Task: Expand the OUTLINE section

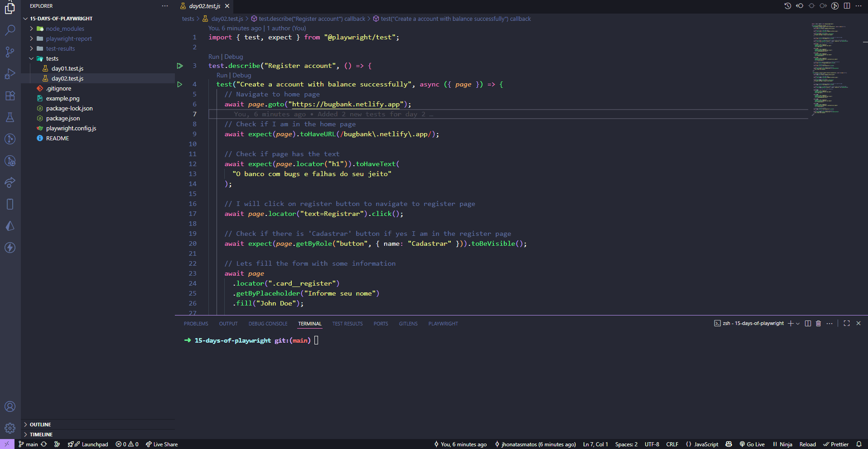Action: click(40, 425)
